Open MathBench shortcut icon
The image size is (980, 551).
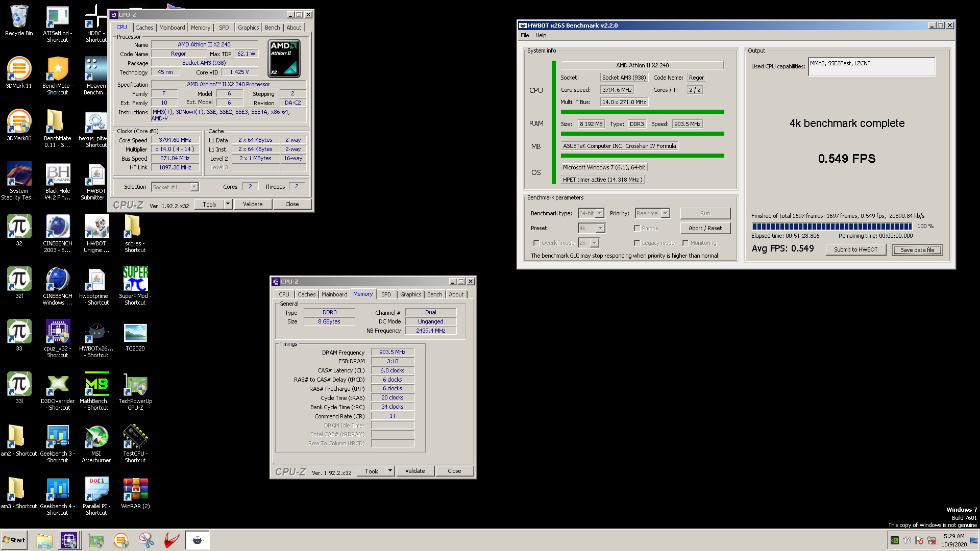click(96, 391)
